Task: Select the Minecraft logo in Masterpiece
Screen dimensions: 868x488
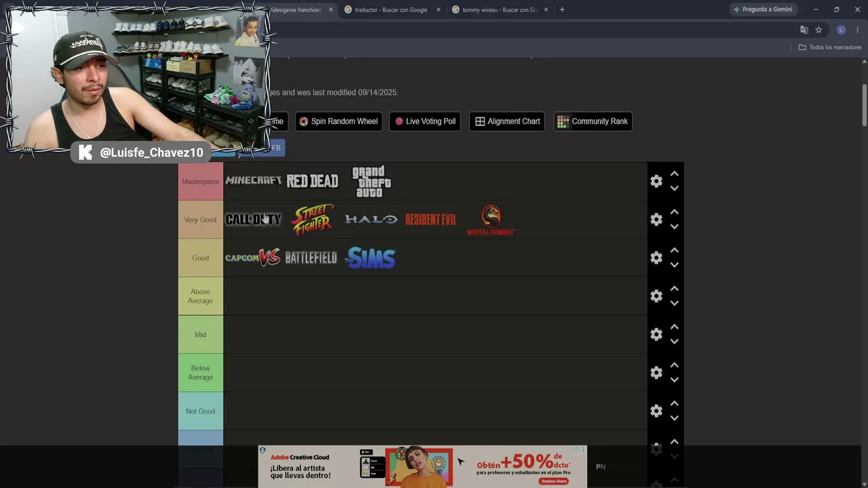Action: click(253, 181)
